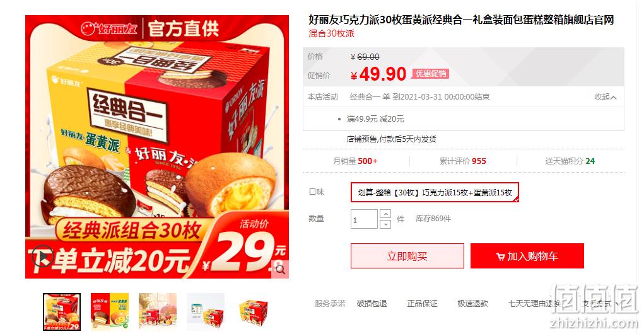Click the 极速退款 service promise
The height and width of the screenshot is (334, 644).
pos(472,304)
